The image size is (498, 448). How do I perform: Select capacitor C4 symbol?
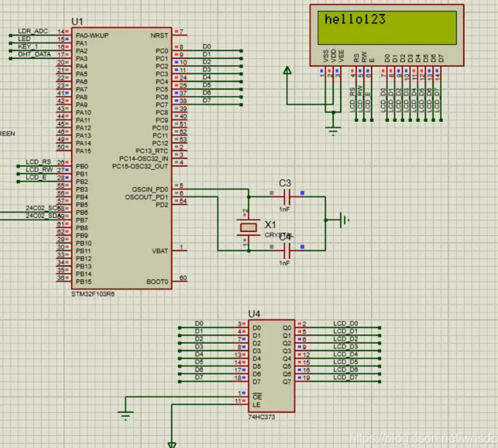pyautogui.click(x=286, y=251)
